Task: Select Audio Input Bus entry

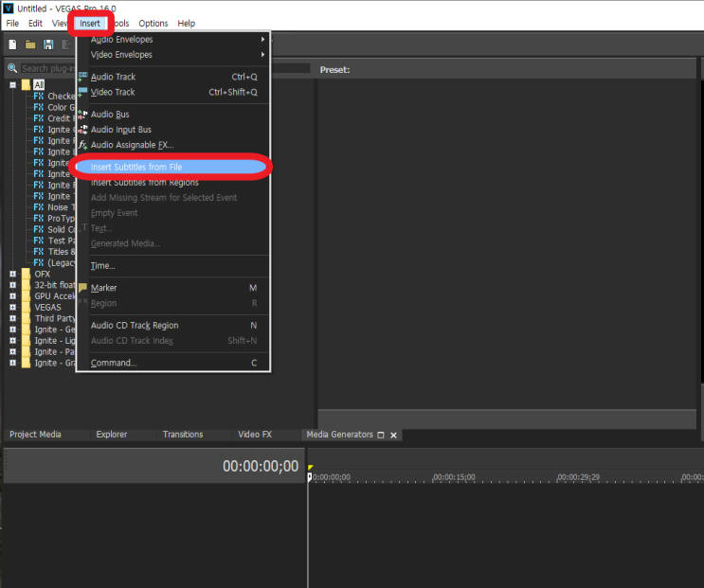Action: pyautogui.click(x=173, y=130)
